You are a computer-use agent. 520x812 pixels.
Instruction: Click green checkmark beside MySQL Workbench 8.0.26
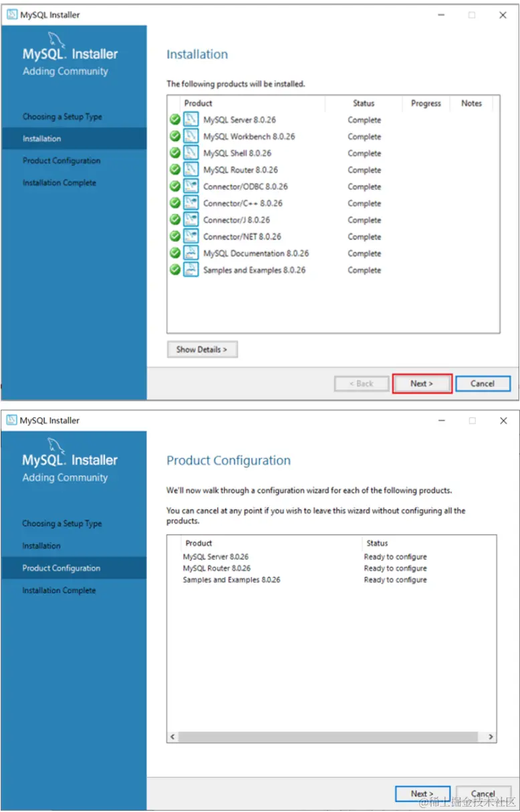pyautogui.click(x=175, y=136)
